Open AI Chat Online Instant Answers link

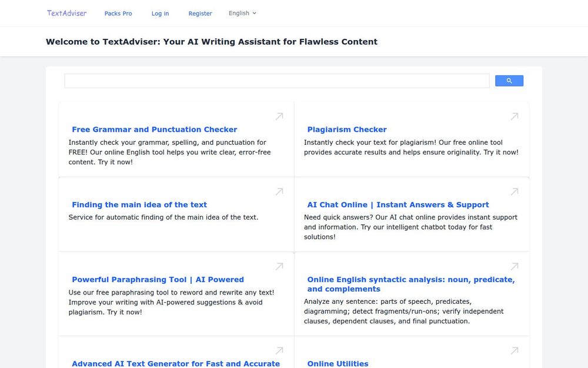tap(398, 205)
